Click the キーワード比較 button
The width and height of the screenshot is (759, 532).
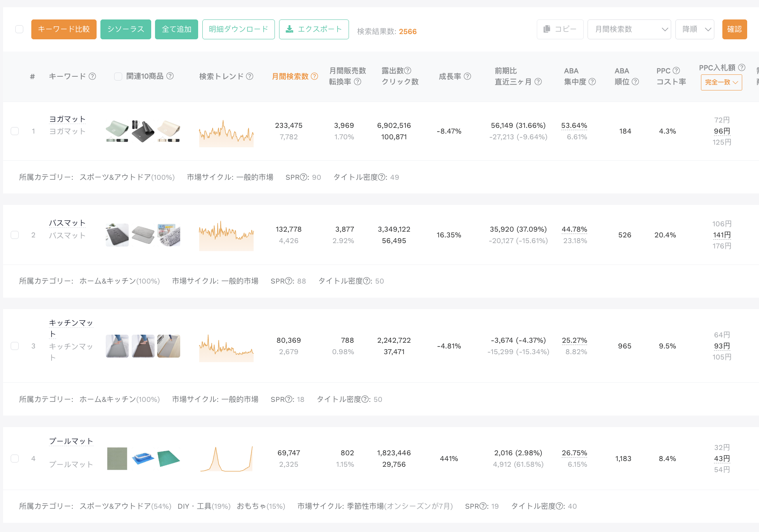coord(64,29)
